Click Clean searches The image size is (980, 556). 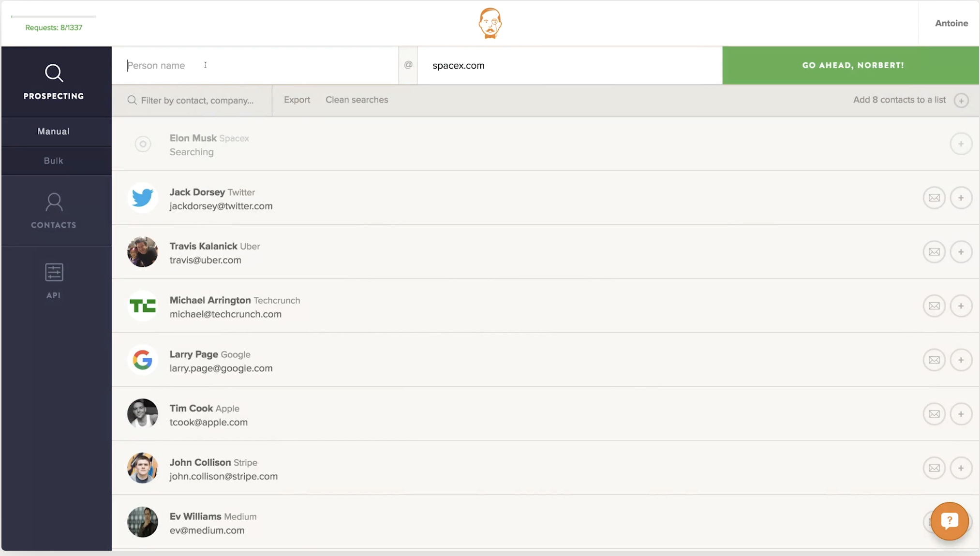356,100
